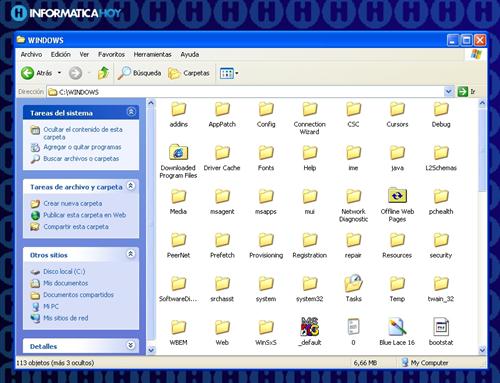This screenshot has height=383, width=500.
Task: Open the Favoritos menu
Action: (x=111, y=54)
